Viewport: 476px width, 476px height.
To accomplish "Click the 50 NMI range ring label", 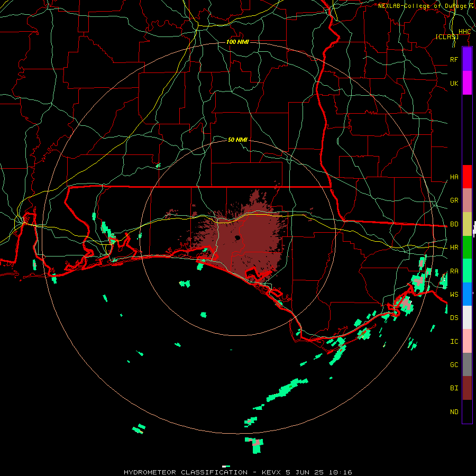I will (237, 140).
